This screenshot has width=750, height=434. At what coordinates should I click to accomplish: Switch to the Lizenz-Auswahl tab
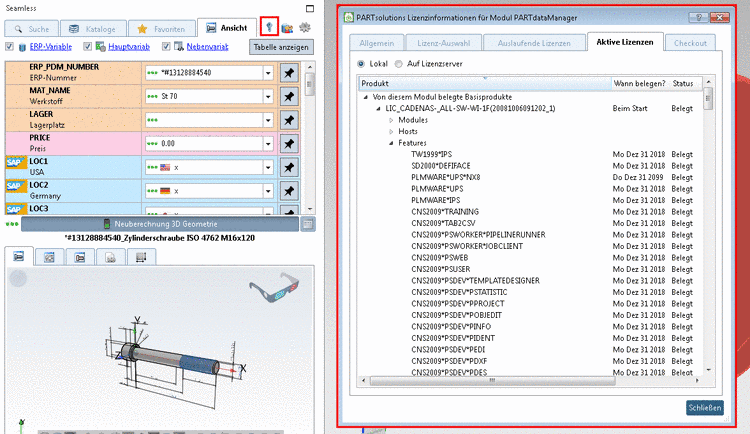point(443,43)
